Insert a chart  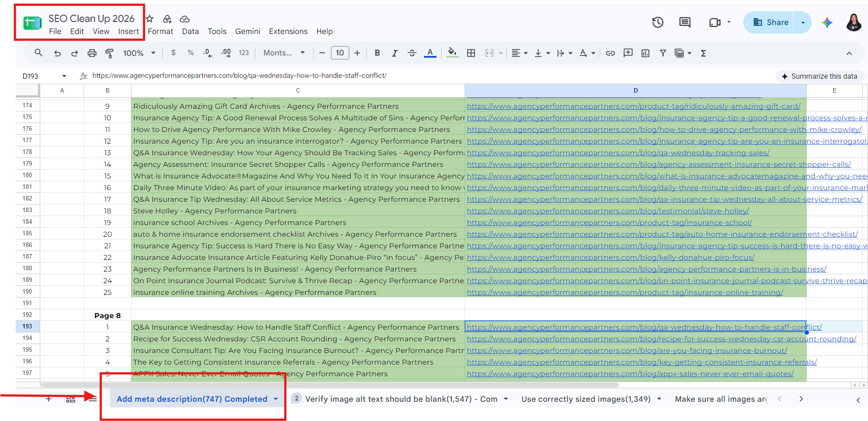point(645,53)
